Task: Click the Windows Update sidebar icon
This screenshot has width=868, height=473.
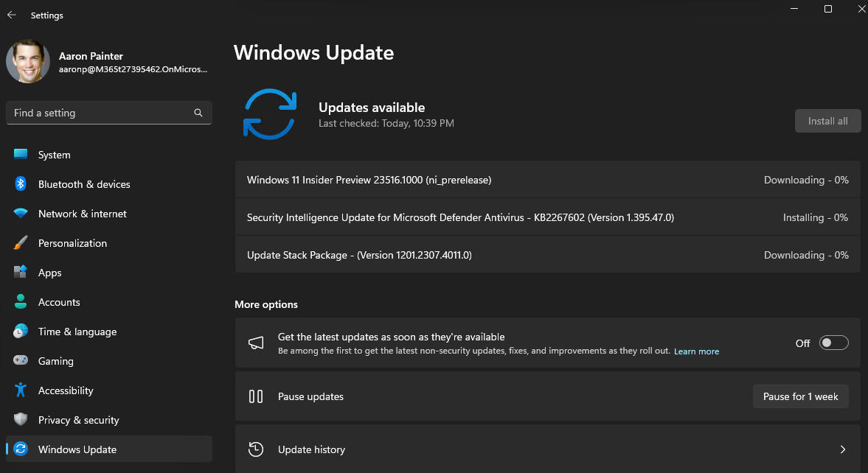Action: point(21,449)
